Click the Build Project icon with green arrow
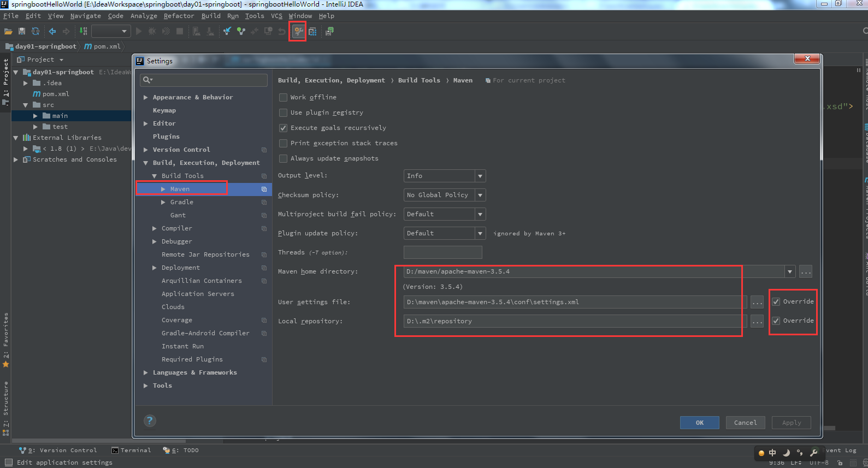Viewport: 868px width, 468px height. [x=83, y=32]
